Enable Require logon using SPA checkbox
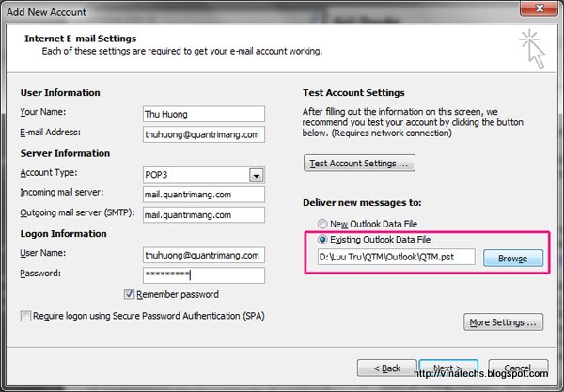Viewport: 564px width, 392px height. click(25, 316)
